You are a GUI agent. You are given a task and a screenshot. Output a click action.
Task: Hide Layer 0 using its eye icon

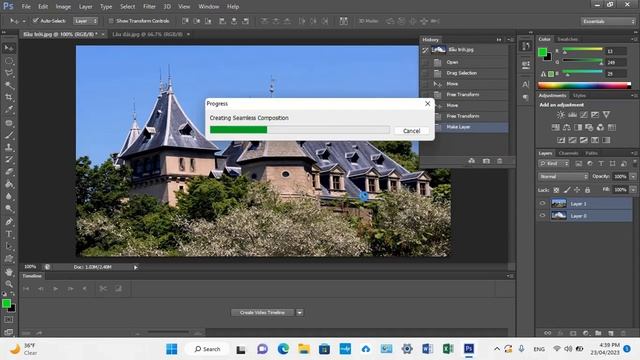pos(542,216)
